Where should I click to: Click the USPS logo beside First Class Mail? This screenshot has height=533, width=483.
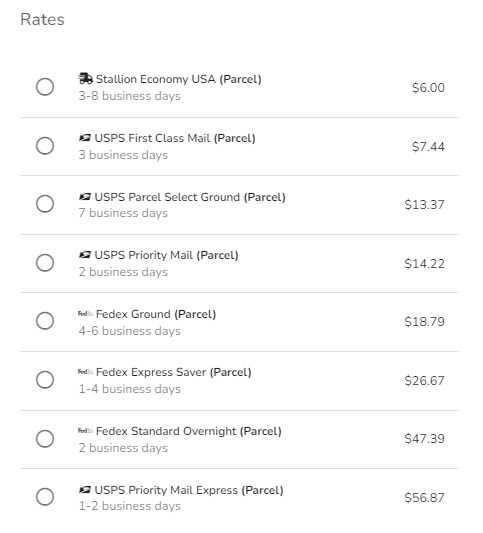pyautogui.click(x=85, y=138)
